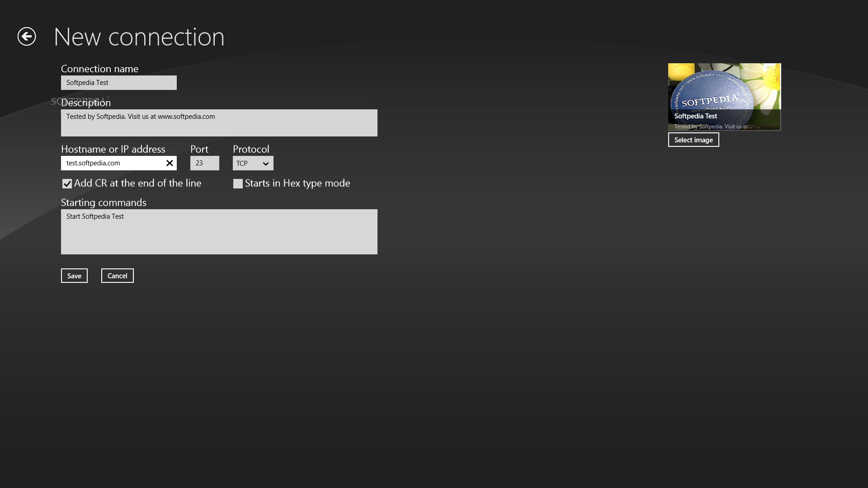This screenshot has width=868, height=488.
Task: Edit the Description text box
Action: pos(219,123)
